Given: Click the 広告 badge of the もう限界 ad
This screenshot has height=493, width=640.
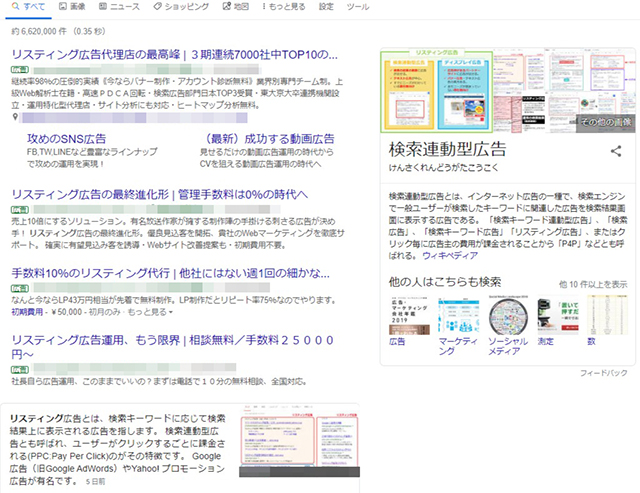Looking at the screenshot, I should coord(20,370).
